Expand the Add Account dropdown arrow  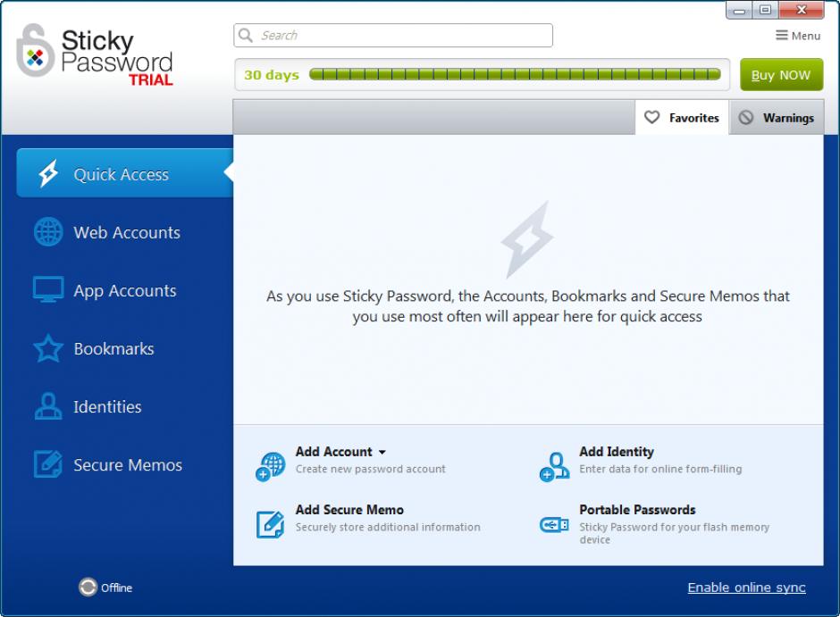pyautogui.click(x=382, y=453)
